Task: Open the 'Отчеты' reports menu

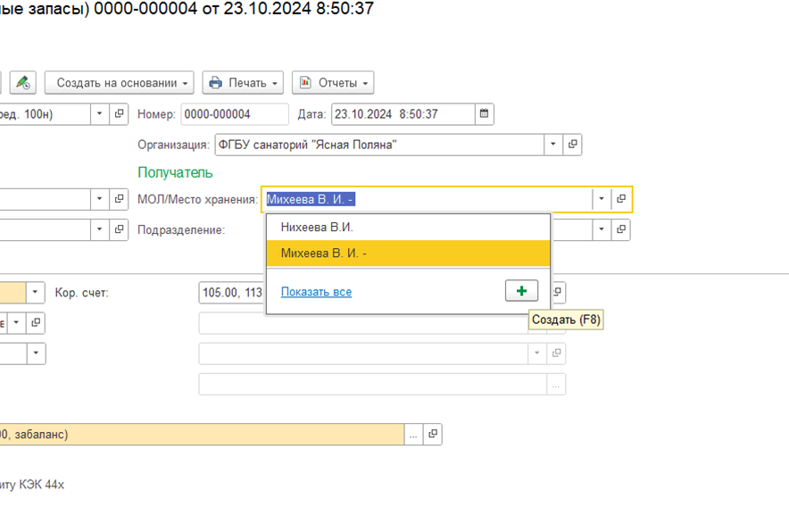Action: (x=333, y=82)
